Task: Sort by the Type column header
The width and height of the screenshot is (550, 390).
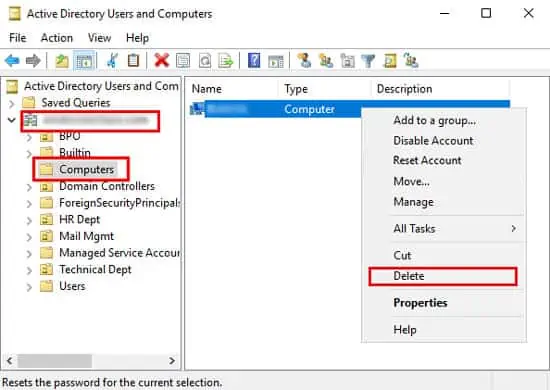Action: [324, 89]
